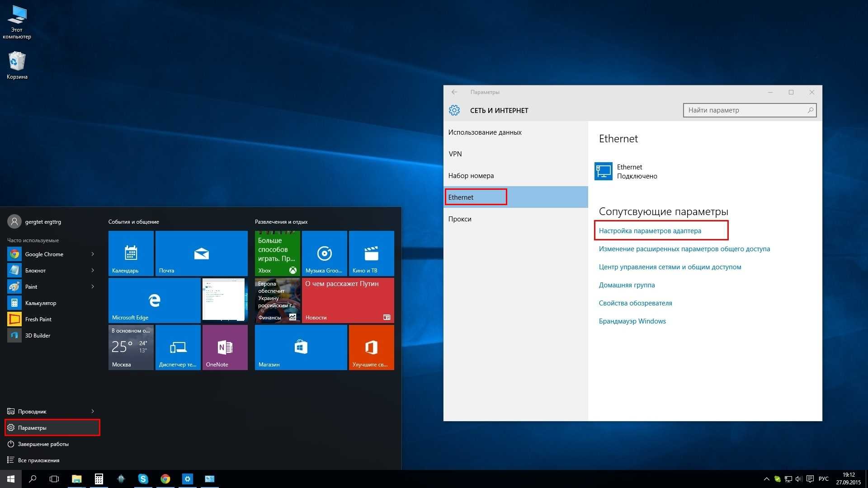Click VPN in network settings sidebar
The width and height of the screenshot is (868, 488).
click(454, 154)
